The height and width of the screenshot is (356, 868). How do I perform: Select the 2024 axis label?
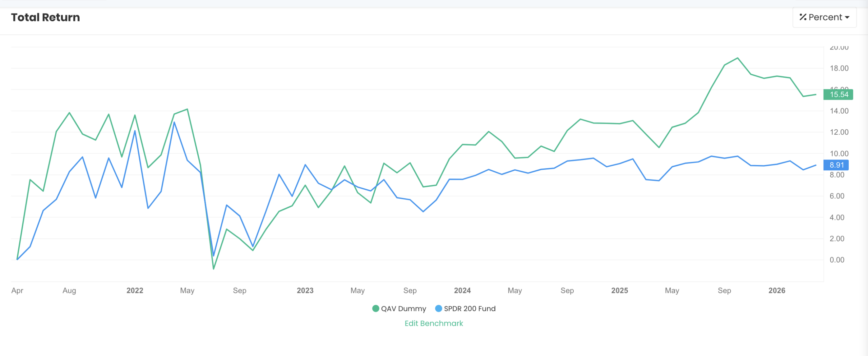(x=462, y=291)
